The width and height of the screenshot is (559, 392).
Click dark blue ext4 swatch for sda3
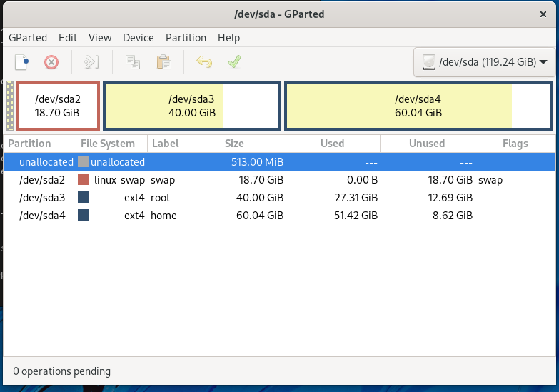(84, 197)
